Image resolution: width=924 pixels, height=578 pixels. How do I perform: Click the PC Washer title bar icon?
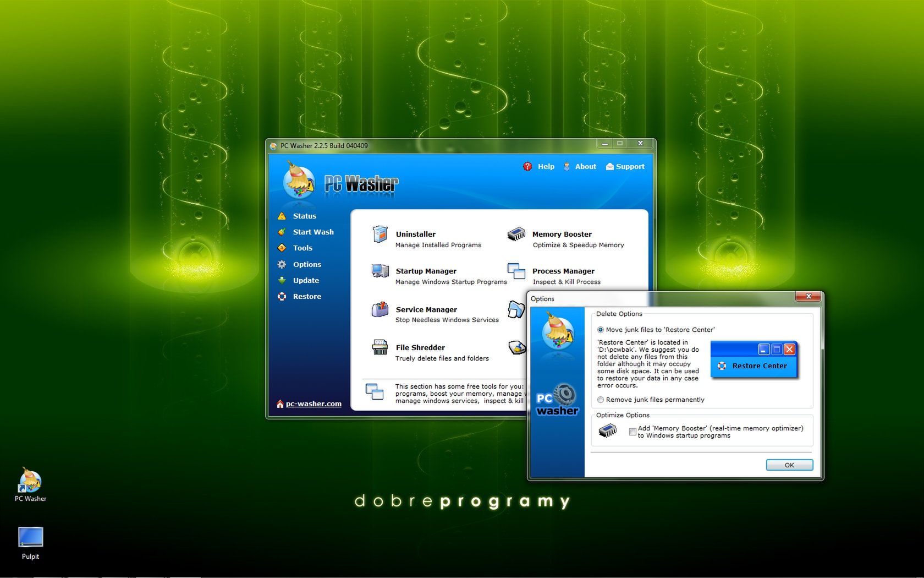pyautogui.click(x=273, y=146)
